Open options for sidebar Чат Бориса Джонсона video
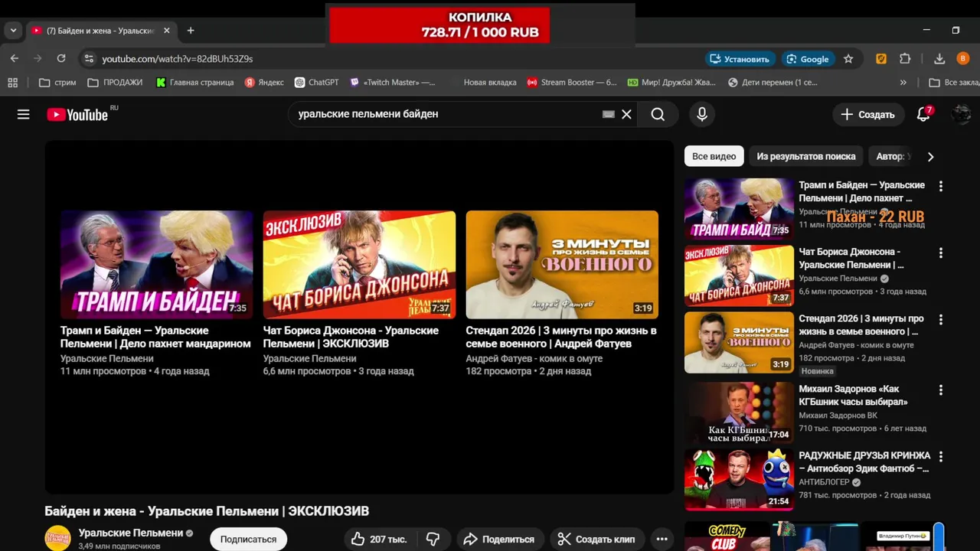The width and height of the screenshot is (980, 551). click(941, 253)
